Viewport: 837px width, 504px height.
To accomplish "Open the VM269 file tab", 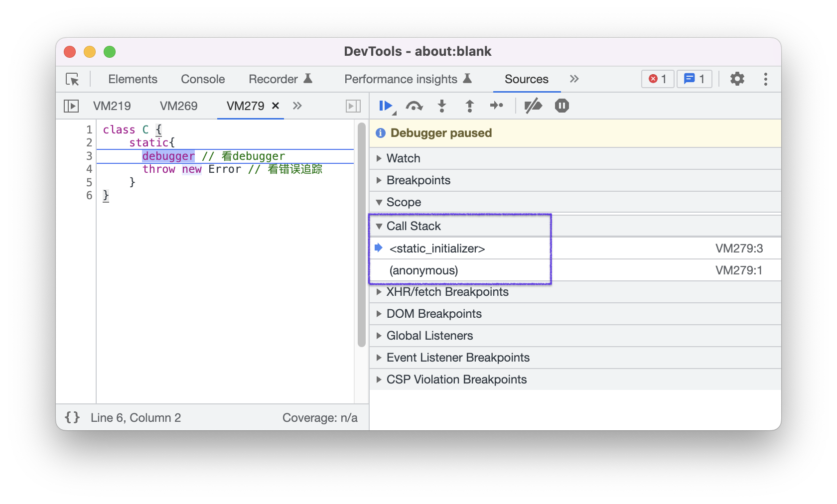I will tap(178, 106).
